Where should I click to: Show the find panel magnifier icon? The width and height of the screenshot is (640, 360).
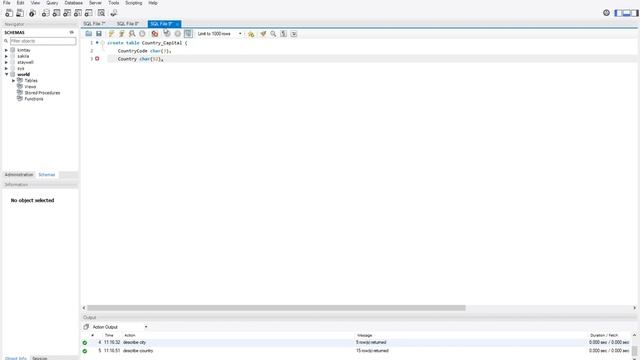(x=273, y=34)
